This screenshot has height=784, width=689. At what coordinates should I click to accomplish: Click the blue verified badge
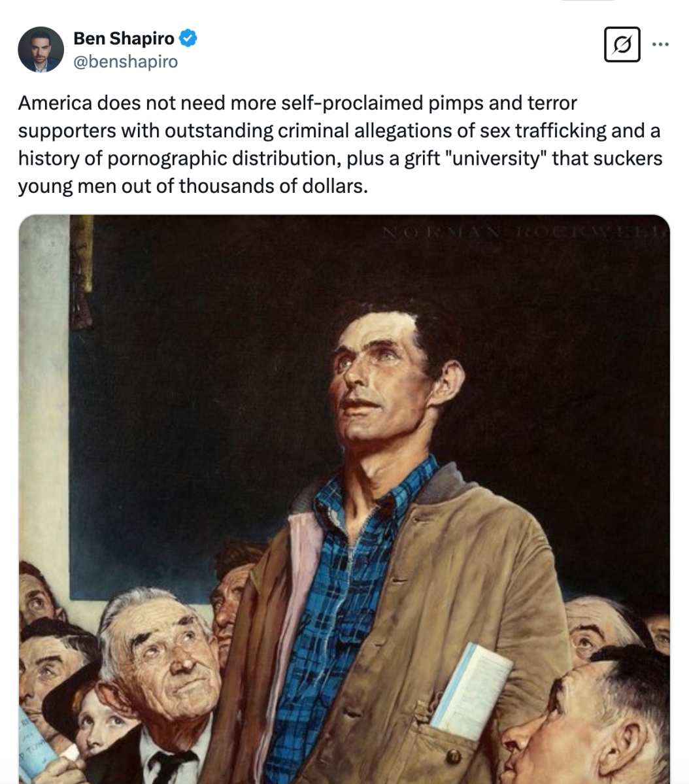tap(188, 39)
